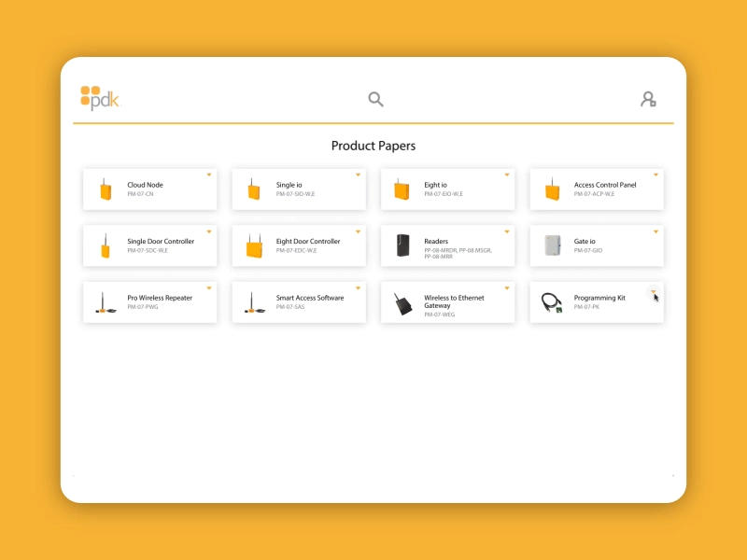Open the Access Control Panel title

pyautogui.click(x=605, y=185)
